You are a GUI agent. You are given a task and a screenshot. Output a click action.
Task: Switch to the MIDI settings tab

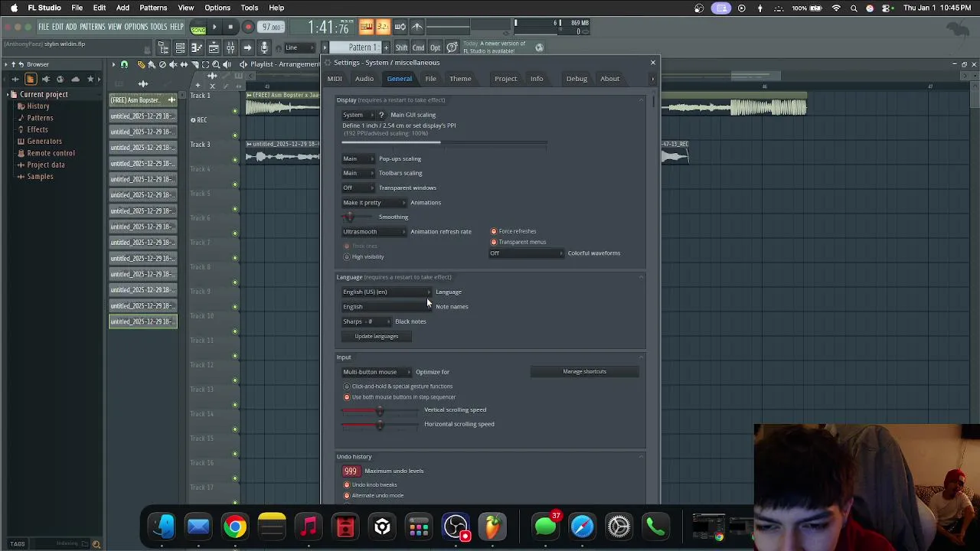tap(335, 79)
